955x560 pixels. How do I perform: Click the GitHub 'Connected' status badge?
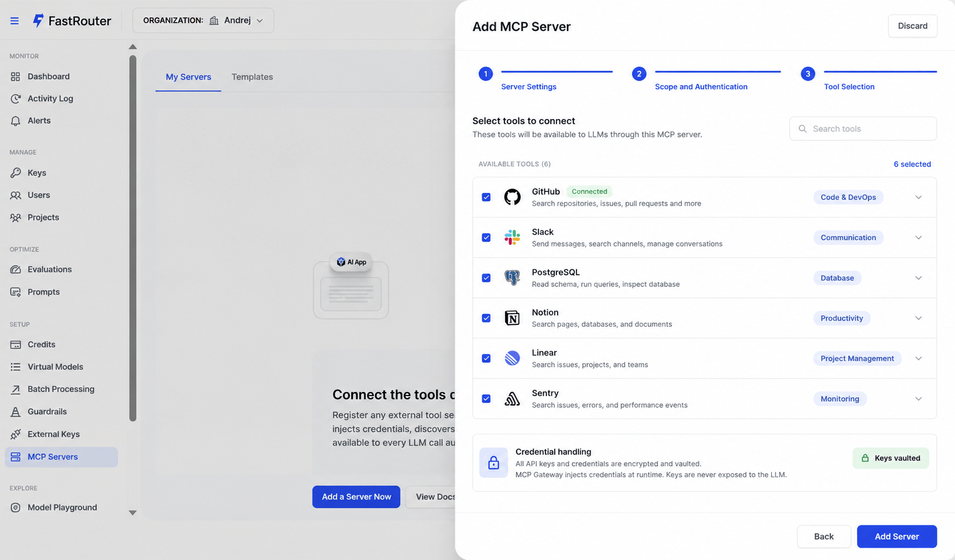(589, 191)
